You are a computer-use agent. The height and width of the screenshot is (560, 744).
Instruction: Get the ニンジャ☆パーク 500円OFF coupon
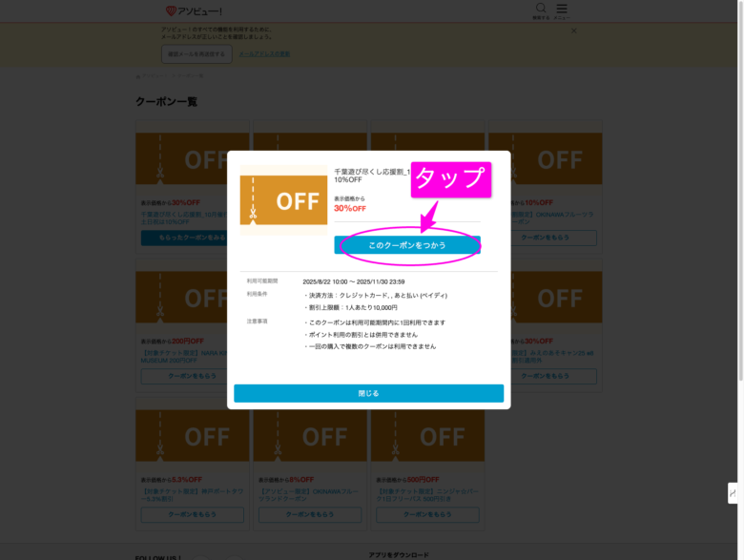coord(427,515)
